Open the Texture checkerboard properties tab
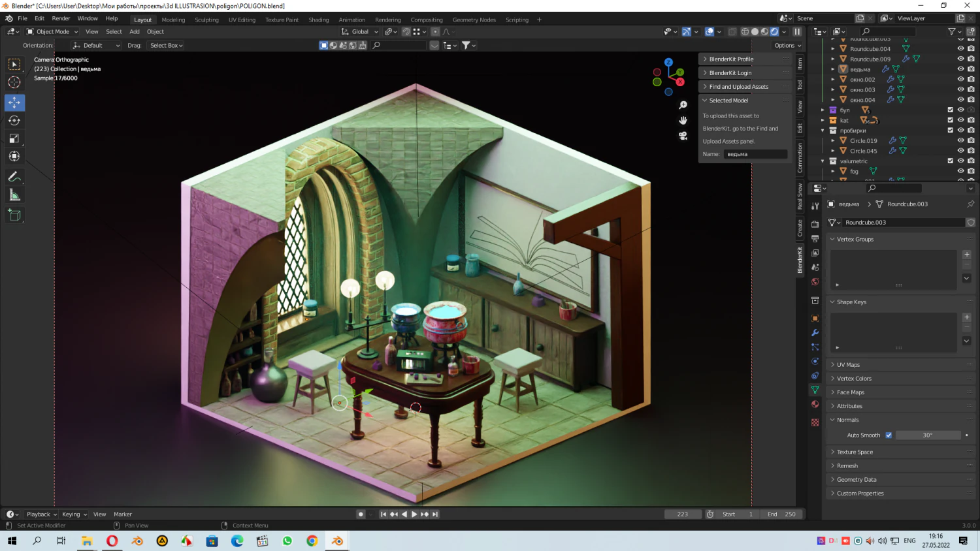The image size is (980, 551). [815, 422]
